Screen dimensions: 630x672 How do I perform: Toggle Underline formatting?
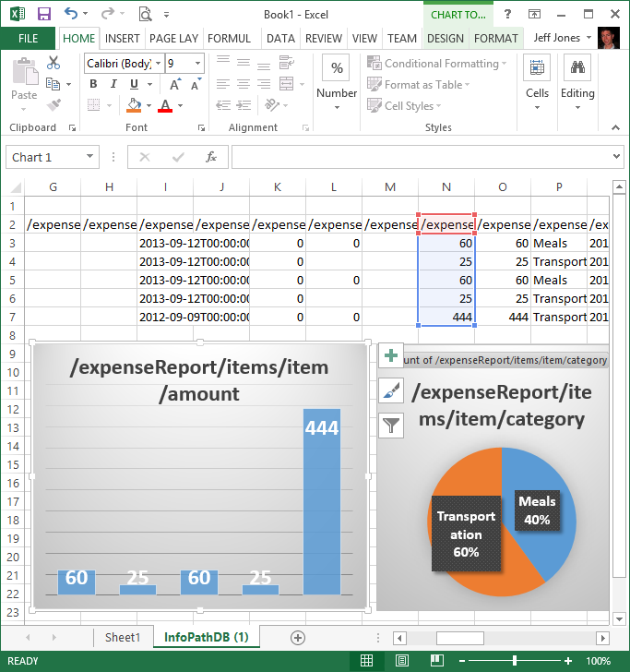134,84
